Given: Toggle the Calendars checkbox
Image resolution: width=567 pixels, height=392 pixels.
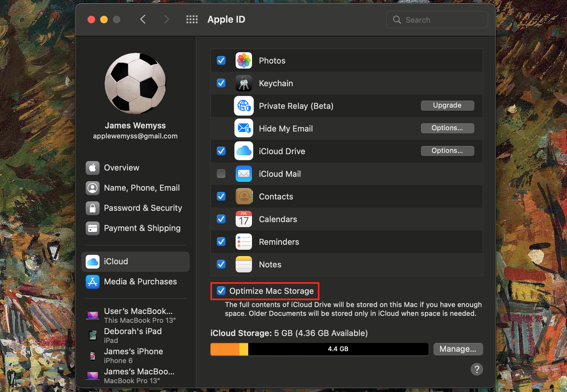Looking at the screenshot, I should [221, 219].
